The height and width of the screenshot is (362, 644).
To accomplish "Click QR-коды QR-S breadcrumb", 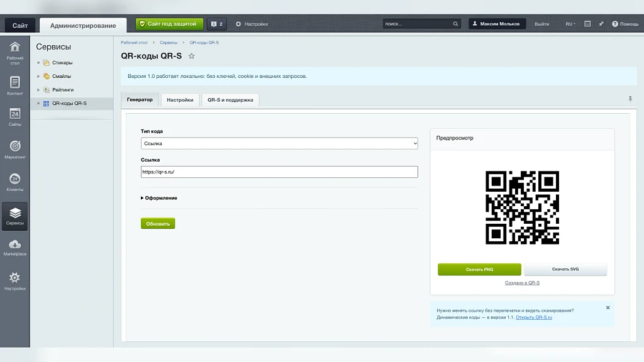I will click(x=204, y=43).
